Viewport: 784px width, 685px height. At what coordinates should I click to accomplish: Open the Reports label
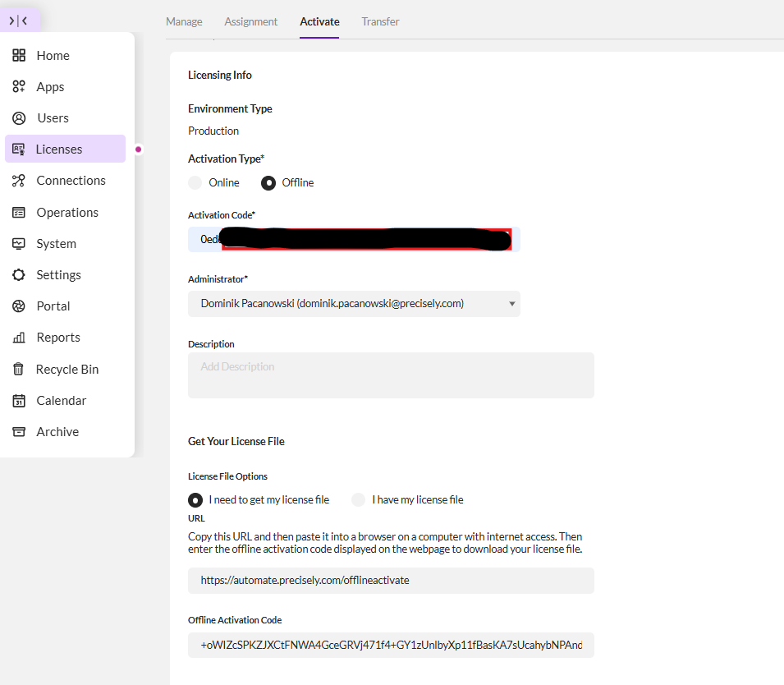(x=58, y=338)
